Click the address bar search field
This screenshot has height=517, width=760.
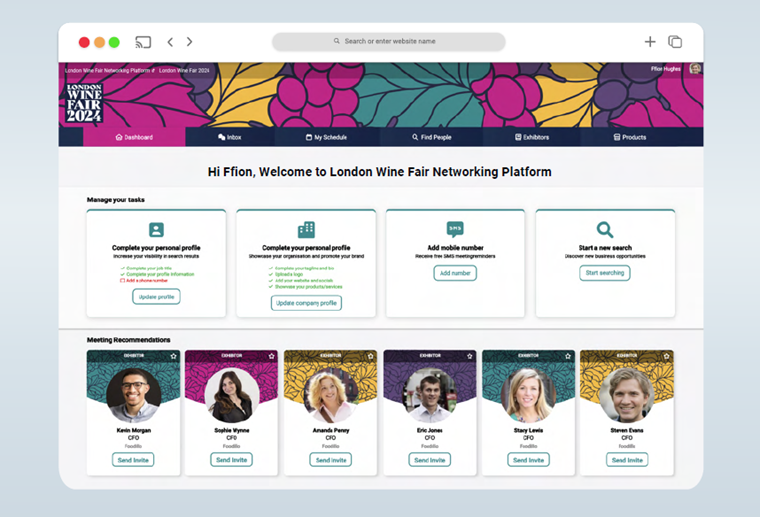click(389, 42)
